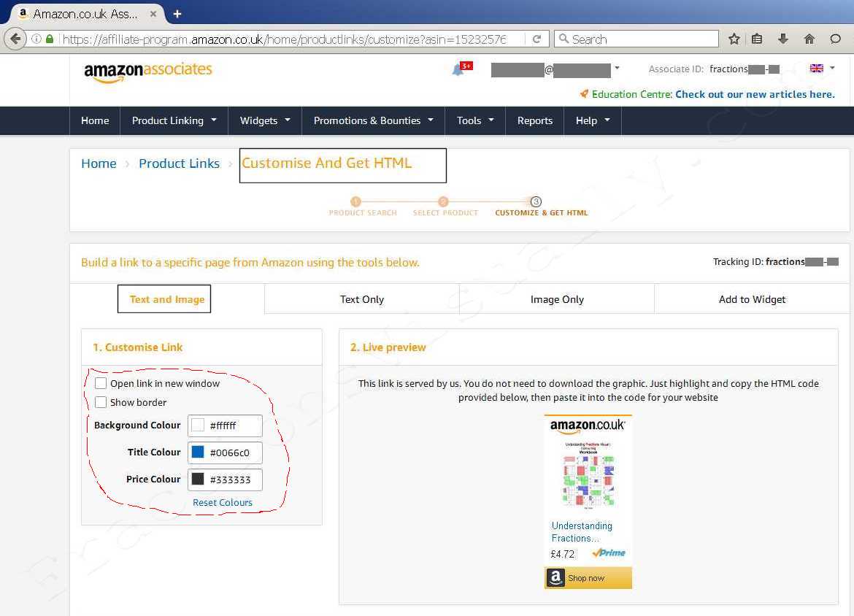Reload the page with the refresh icon

click(537, 39)
